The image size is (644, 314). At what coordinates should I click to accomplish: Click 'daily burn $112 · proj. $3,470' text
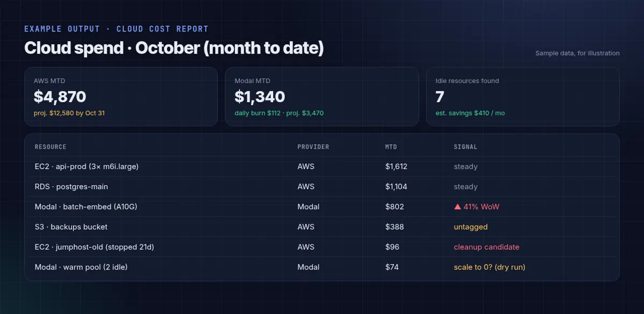pos(279,113)
